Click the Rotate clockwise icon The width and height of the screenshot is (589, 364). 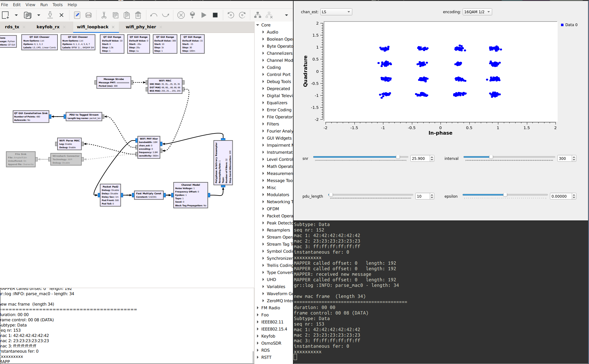pos(242,15)
